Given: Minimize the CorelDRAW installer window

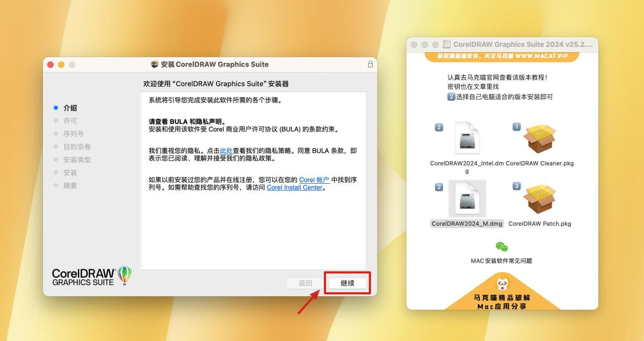Looking at the screenshot, I should (61, 64).
